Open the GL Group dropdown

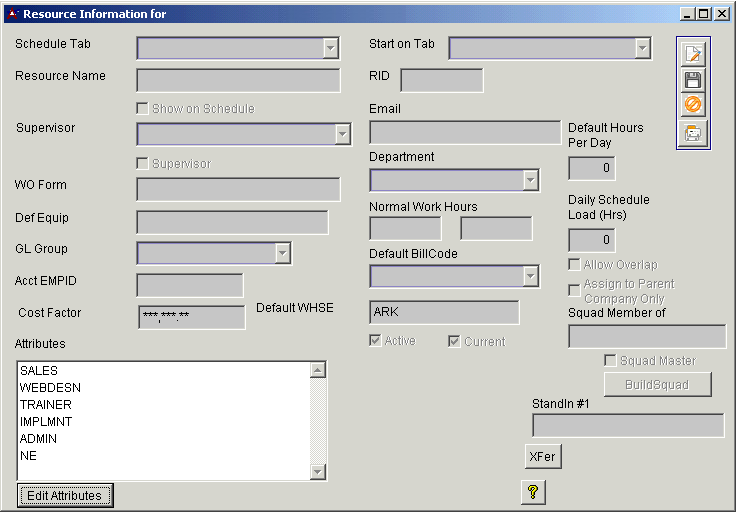pyautogui.click(x=282, y=253)
